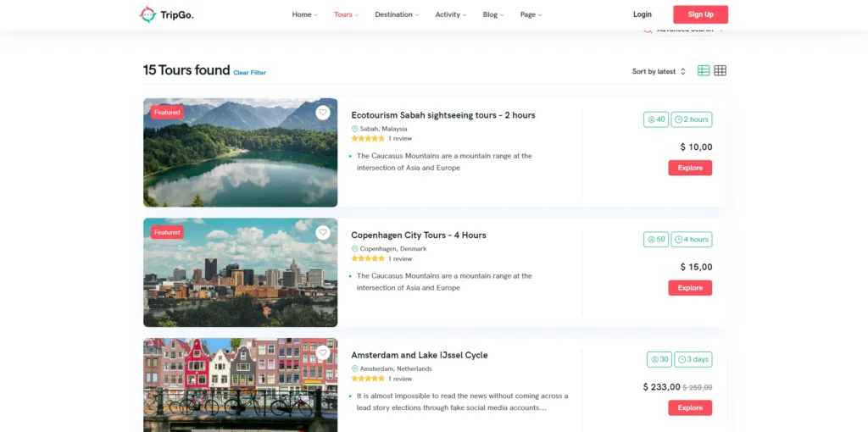Open the Sort by latest dropdown
This screenshot has height=432, width=868.
pos(659,71)
